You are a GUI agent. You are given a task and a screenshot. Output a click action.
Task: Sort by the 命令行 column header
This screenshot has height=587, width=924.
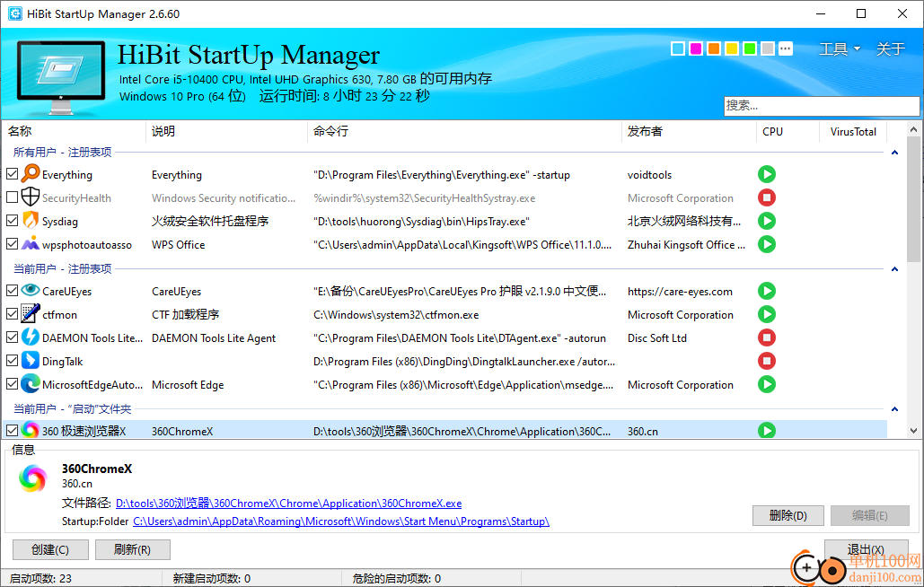464,131
